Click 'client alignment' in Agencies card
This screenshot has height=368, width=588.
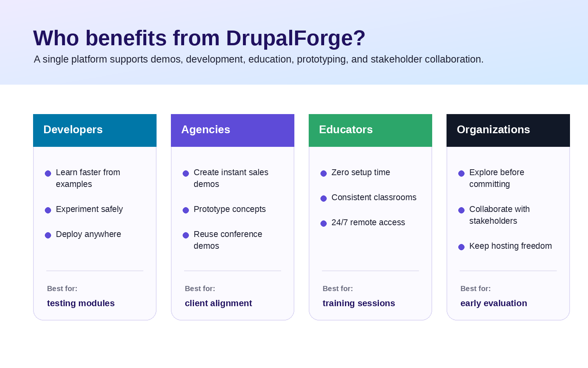pyautogui.click(x=218, y=303)
